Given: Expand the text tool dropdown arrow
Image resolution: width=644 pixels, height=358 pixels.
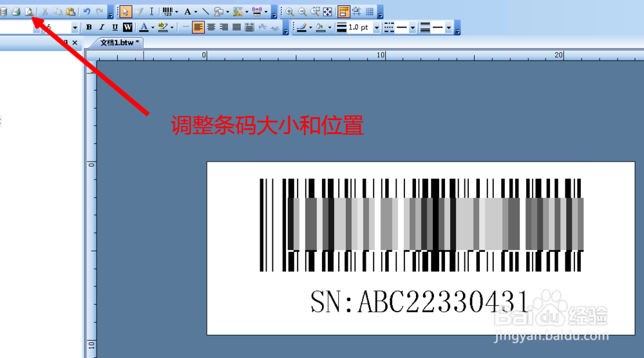Looking at the screenshot, I should (196, 12).
